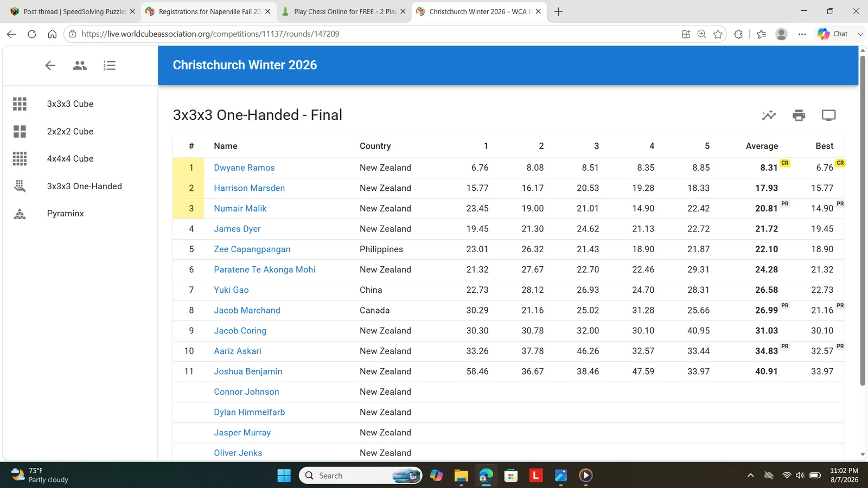Select Pyraminx event in the sidebar
The height and width of the screenshot is (488, 868).
pyautogui.click(x=80, y=213)
